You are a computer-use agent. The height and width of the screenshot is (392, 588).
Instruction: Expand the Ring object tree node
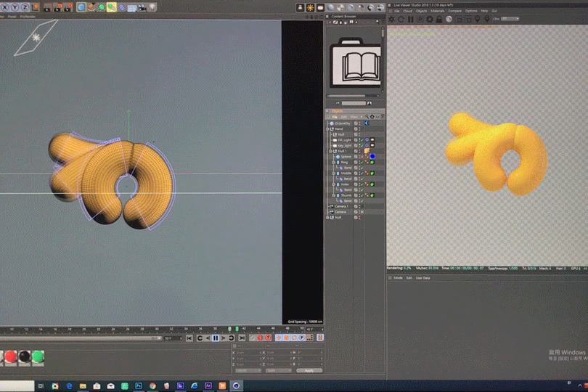[333, 162]
